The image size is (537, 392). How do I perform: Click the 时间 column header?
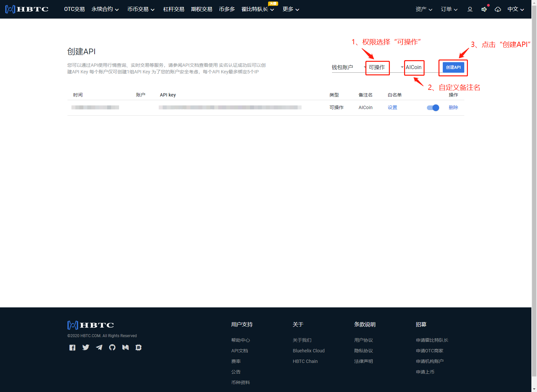point(78,95)
